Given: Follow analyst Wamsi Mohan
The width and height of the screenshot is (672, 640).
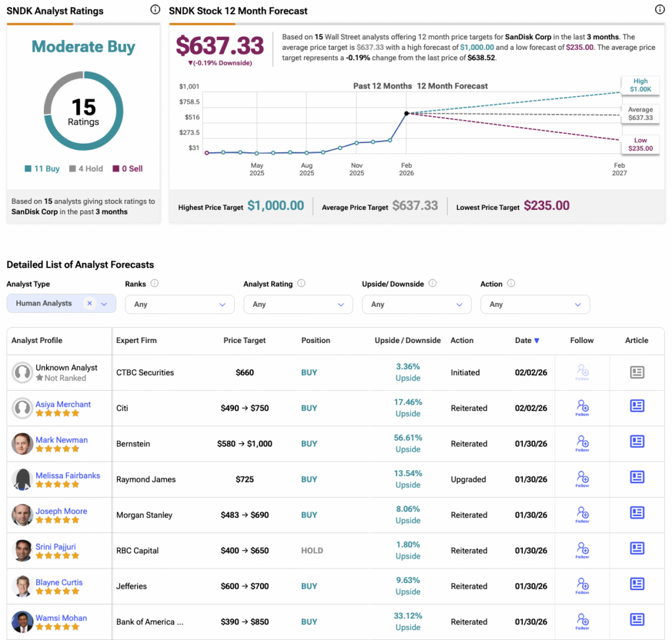Looking at the screenshot, I should [582, 621].
